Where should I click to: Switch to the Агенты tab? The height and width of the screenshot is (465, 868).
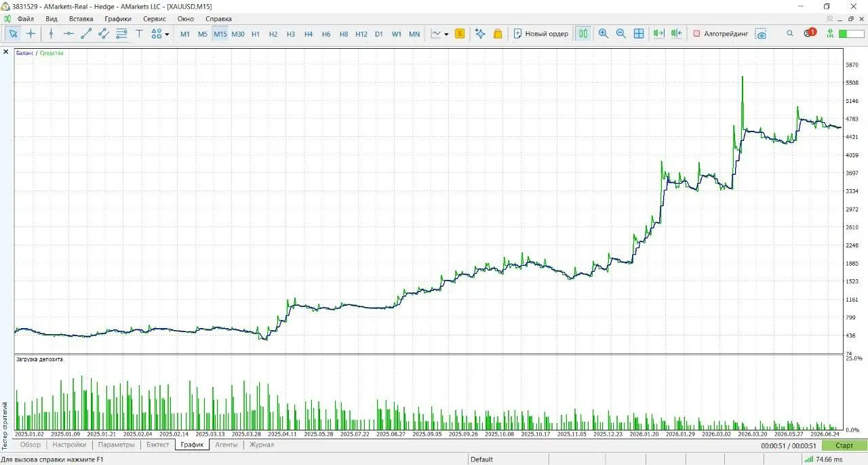226,445
